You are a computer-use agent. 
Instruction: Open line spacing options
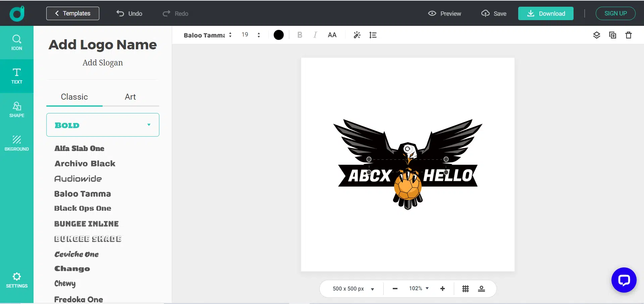(x=373, y=35)
